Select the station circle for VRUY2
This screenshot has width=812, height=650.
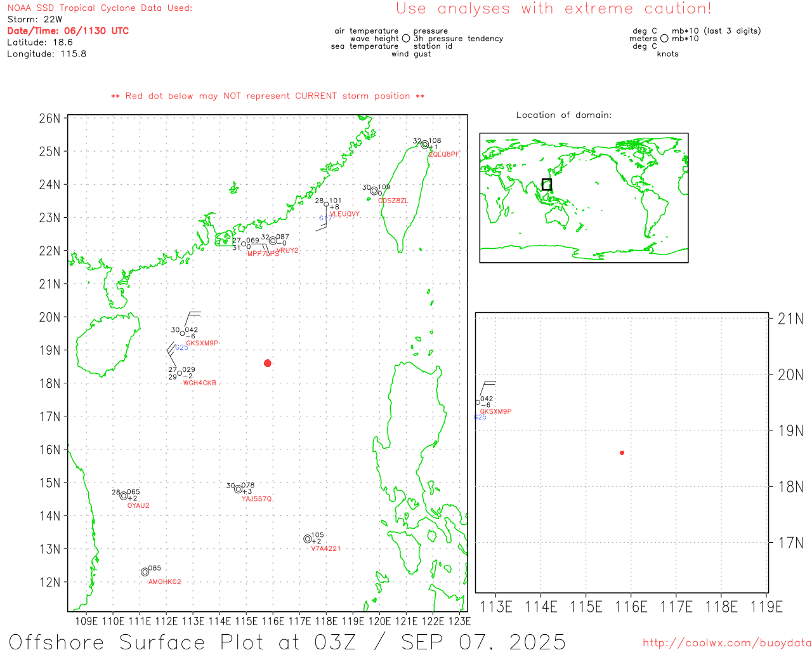(x=273, y=241)
